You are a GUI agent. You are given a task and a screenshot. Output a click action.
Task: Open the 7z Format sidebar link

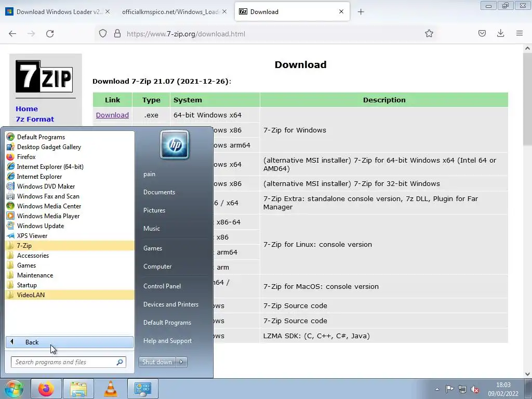click(35, 119)
